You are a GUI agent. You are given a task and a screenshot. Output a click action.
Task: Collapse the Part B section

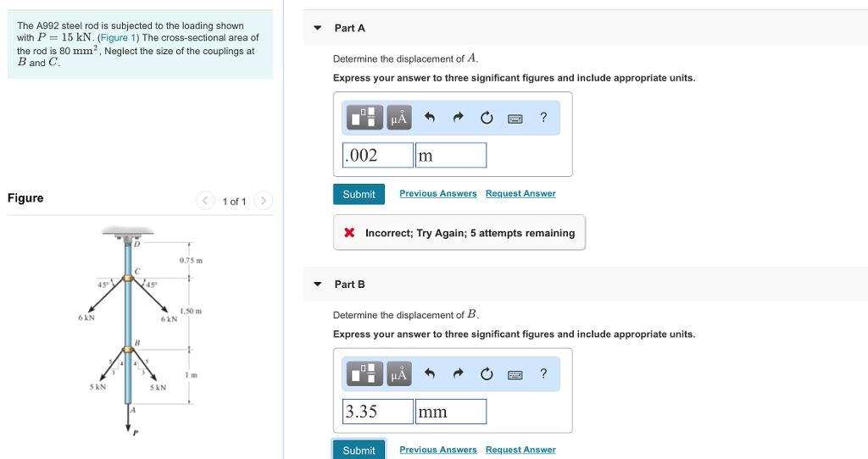coord(318,285)
